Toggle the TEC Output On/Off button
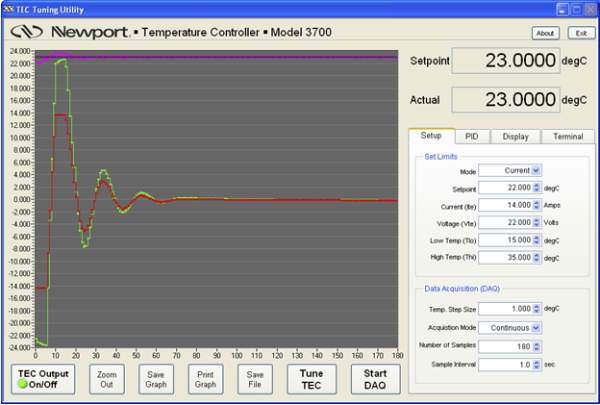Screen dimensions: 600x405 [x=36, y=378]
